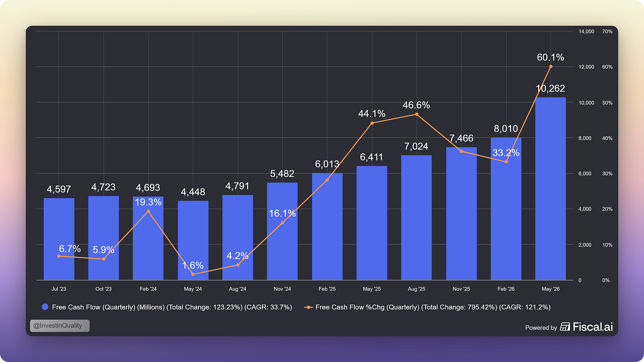
Task: Click the Fiscal.ai logo icon
Action: 565,327
